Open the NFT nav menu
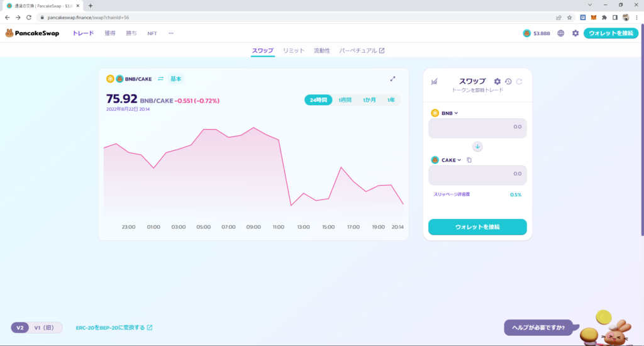 pos(152,33)
